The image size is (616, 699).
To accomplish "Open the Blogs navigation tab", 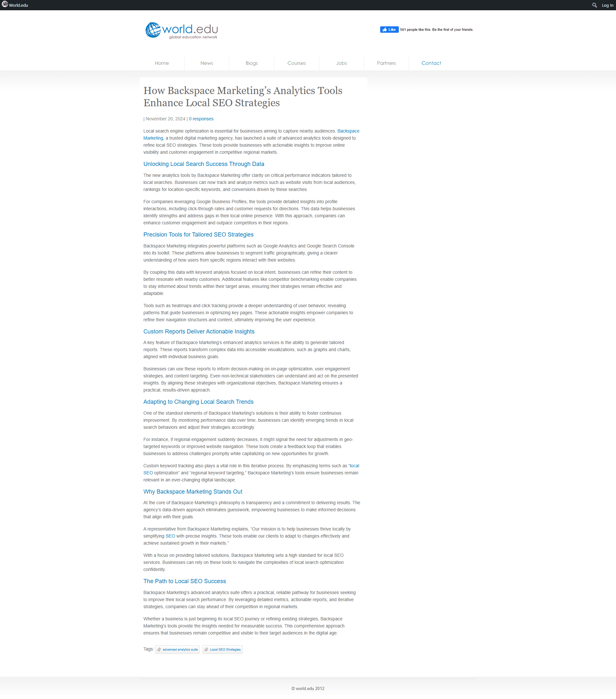I will (252, 63).
